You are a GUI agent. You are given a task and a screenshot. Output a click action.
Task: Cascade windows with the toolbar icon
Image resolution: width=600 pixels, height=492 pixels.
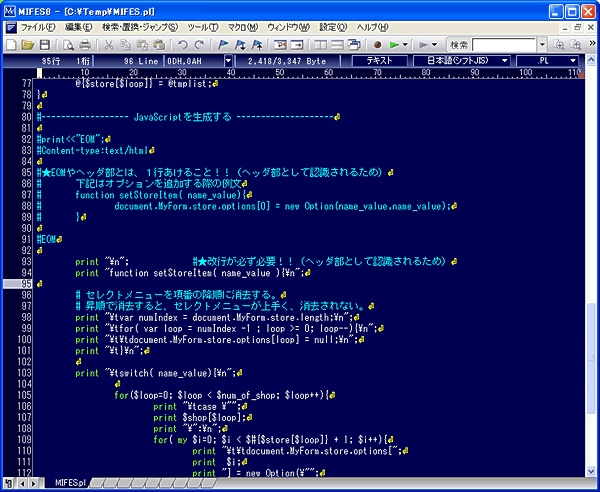click(x=354, y=45)
